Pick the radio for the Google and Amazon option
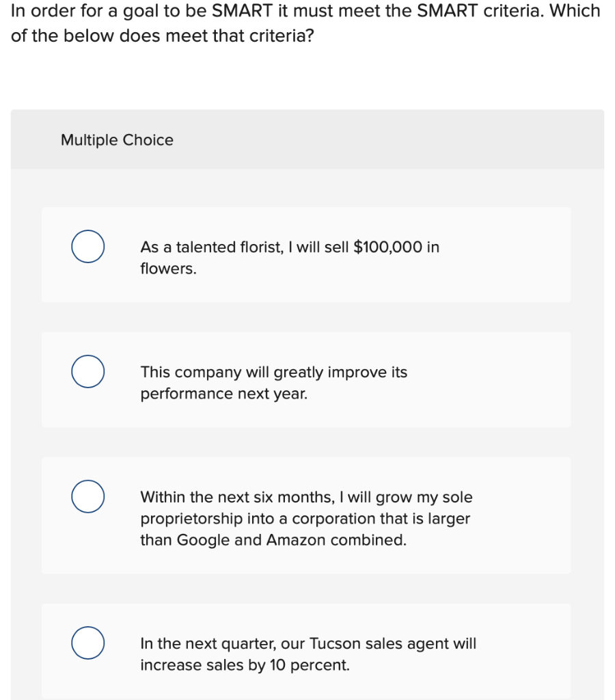 point(88,496)
